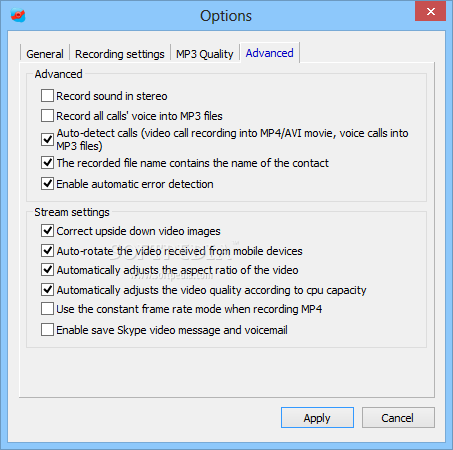This screenshot has height=450, width=453.
Task: Click the app icon in the title bar
Action: pos(18,15)
